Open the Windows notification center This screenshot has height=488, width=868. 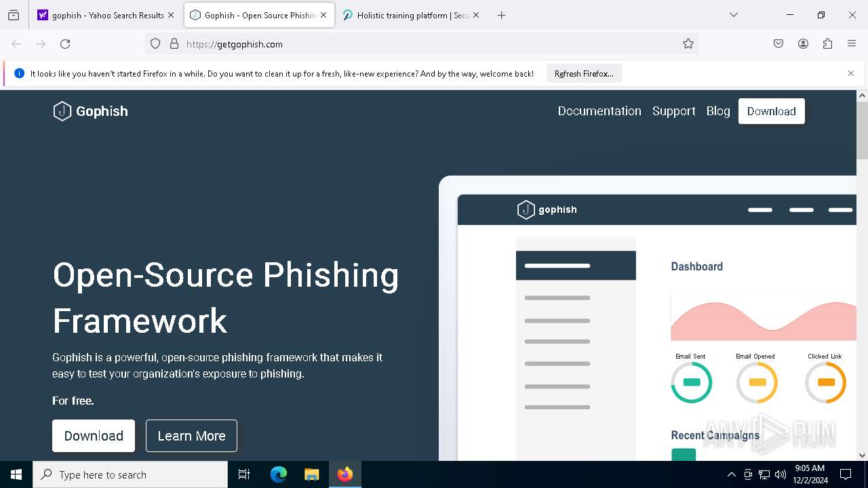point(846,474)
